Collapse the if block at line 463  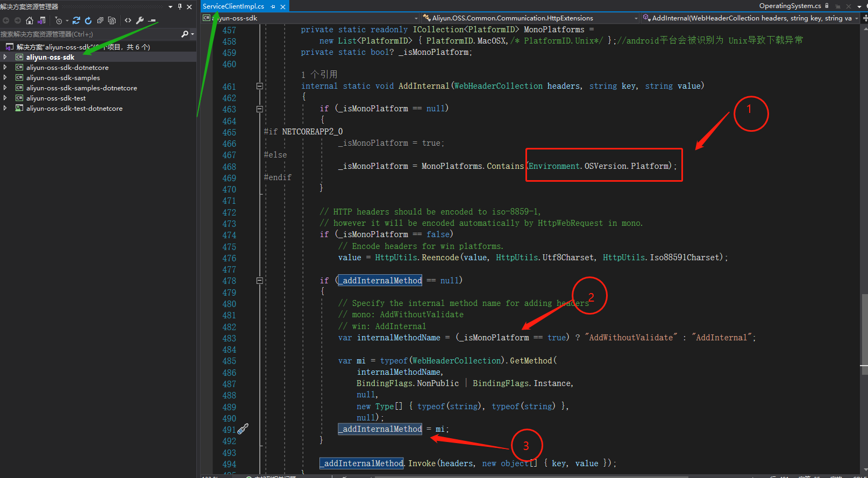[x=260, y=109]
